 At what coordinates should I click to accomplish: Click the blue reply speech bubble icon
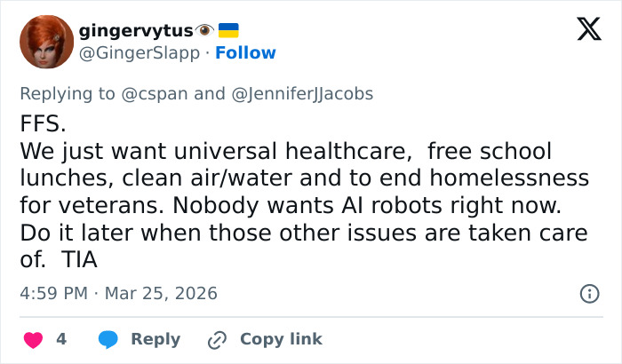109,339
